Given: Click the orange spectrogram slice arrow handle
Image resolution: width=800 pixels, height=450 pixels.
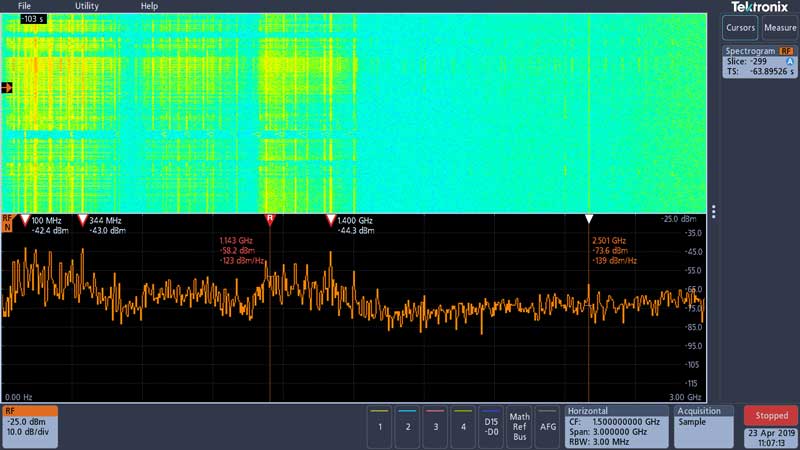Looking at the screenshot, I should click(x=7, y=88).
